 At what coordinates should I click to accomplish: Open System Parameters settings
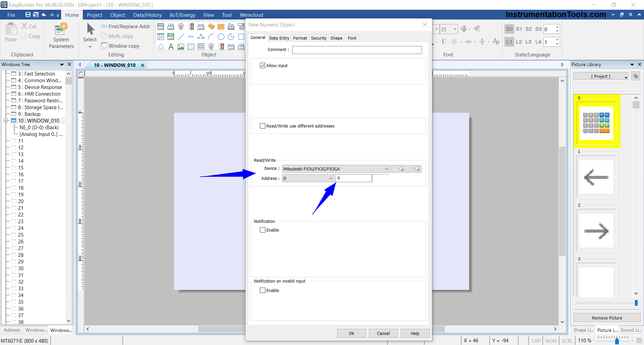[x=61, y=36]
